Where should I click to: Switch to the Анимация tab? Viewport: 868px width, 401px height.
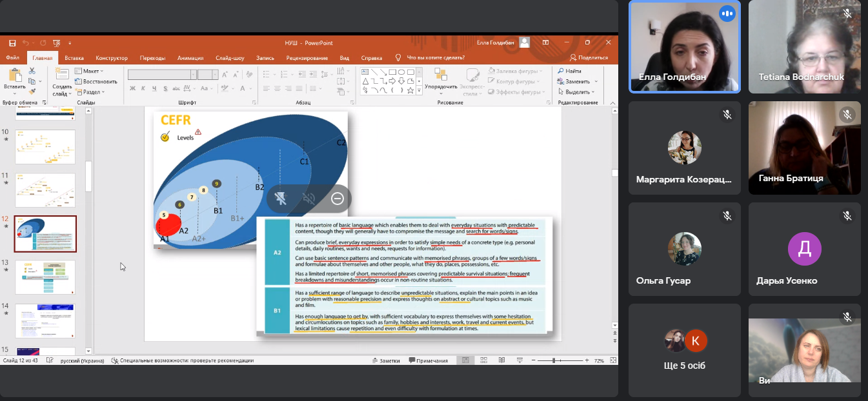tap(190, 57)
